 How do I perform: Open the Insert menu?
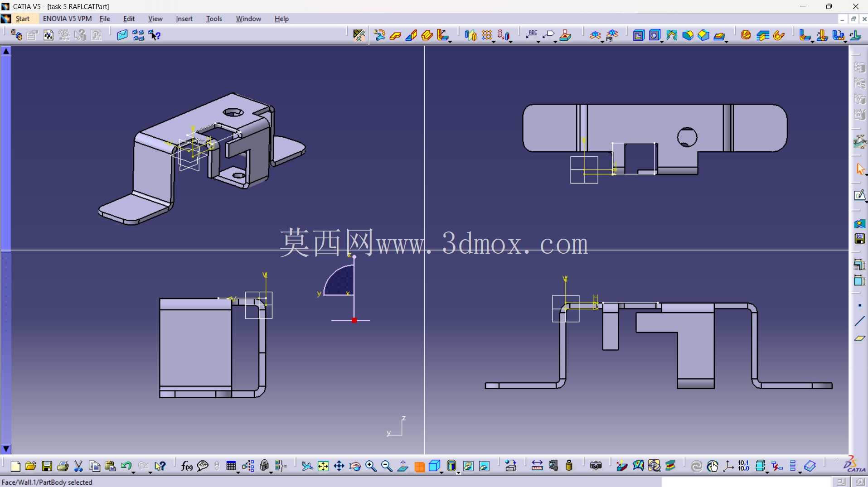(x=184, y=19)
